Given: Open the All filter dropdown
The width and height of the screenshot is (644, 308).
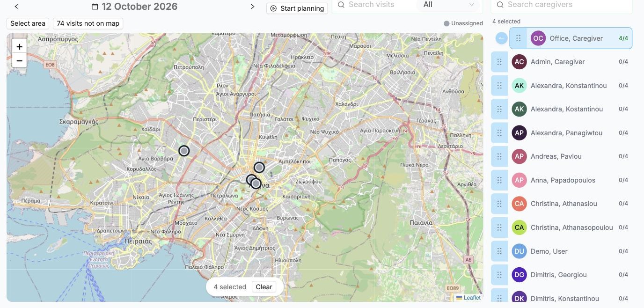Looking at the screenshot, I should pyautogui.click(x=449, y=5).
